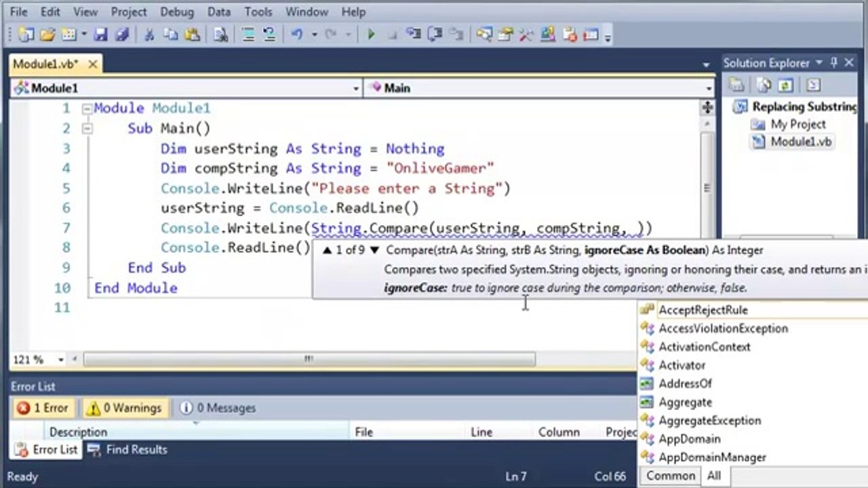Open the Add New Item dropdown arrow

coord(84,35)
